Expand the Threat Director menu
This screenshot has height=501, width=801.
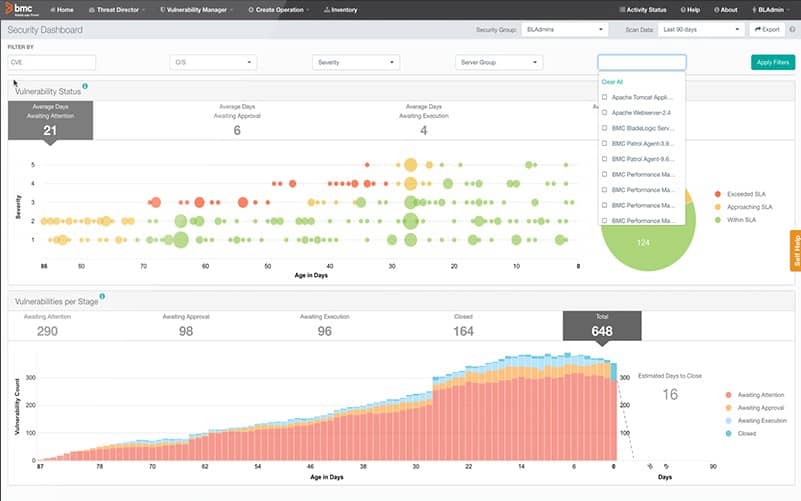point(117,10)
